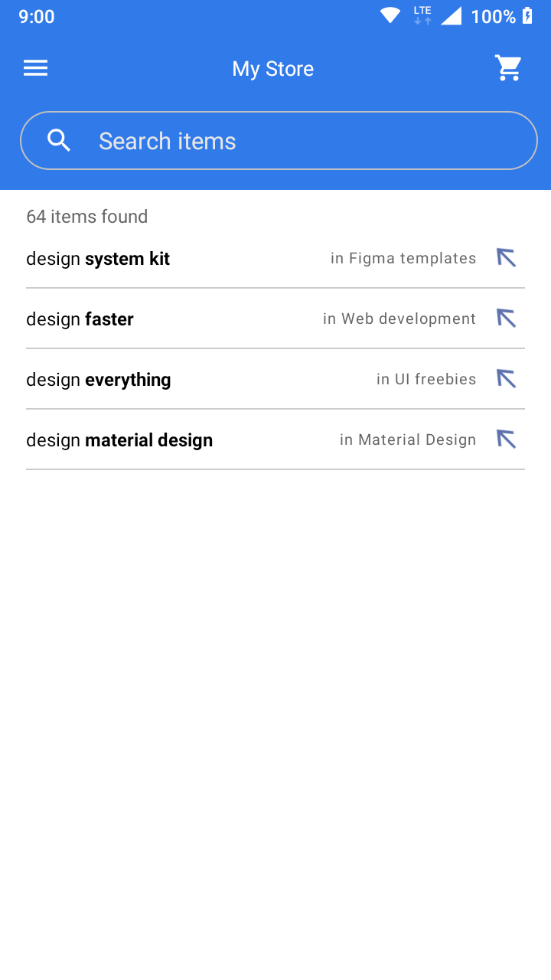This screenshot has width=551, height=980.
Task: Open the hamburger navigation menu
Action: point(36,68)
